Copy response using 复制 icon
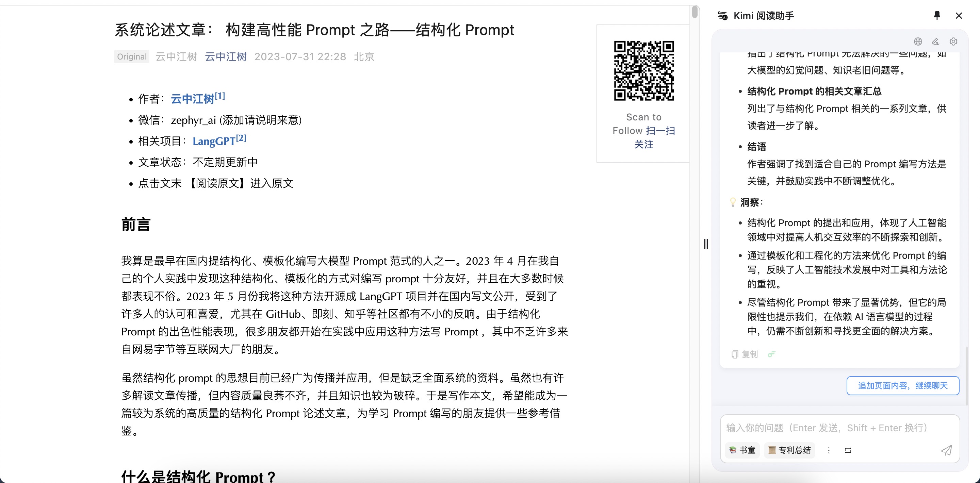This screenshot has height=483, width=980. click(745, 354)
